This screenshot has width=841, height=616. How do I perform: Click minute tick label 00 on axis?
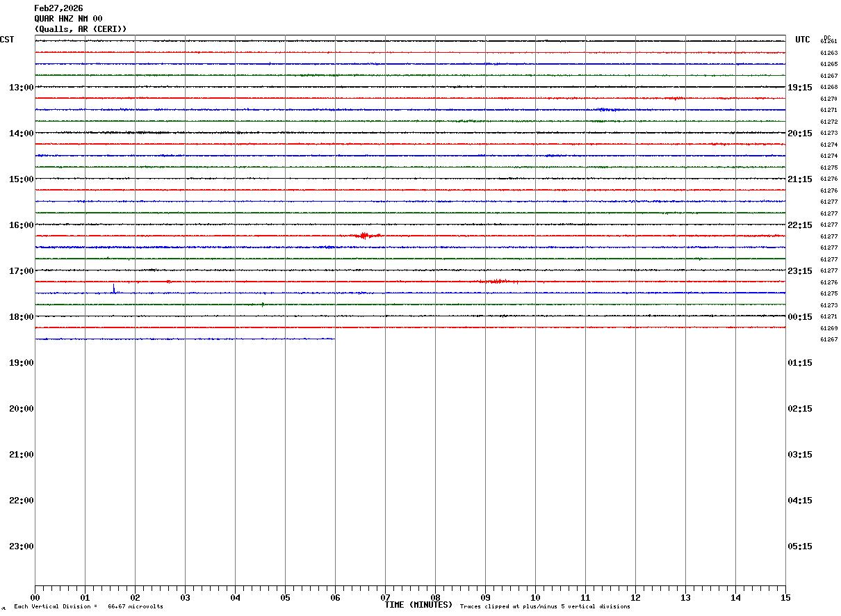pos(35,598)
